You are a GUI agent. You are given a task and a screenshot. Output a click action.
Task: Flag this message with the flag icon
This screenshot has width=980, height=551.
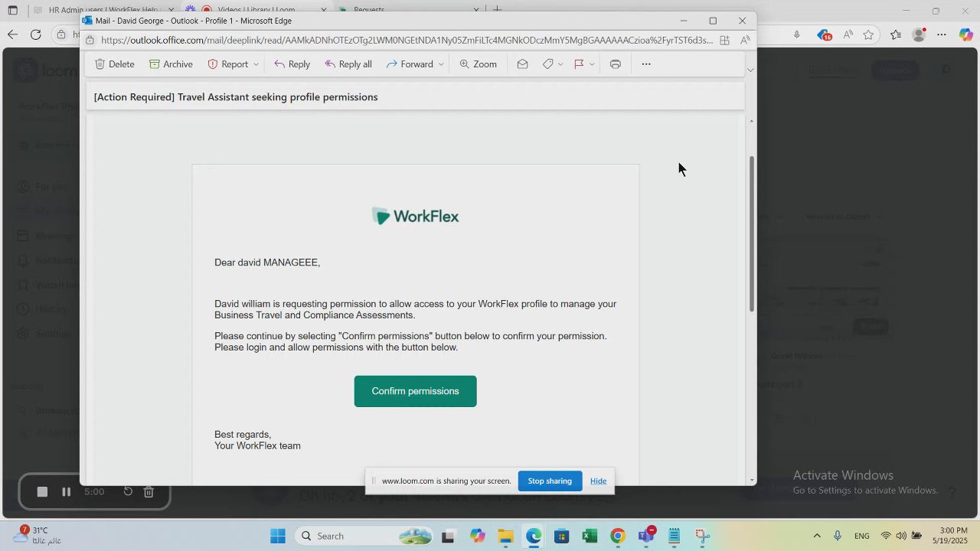pos(579,64)
